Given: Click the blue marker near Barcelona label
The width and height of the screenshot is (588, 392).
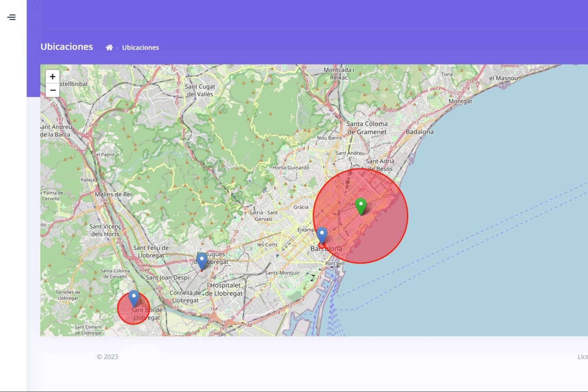Looking at the screenshot, I should pos(322,235).
